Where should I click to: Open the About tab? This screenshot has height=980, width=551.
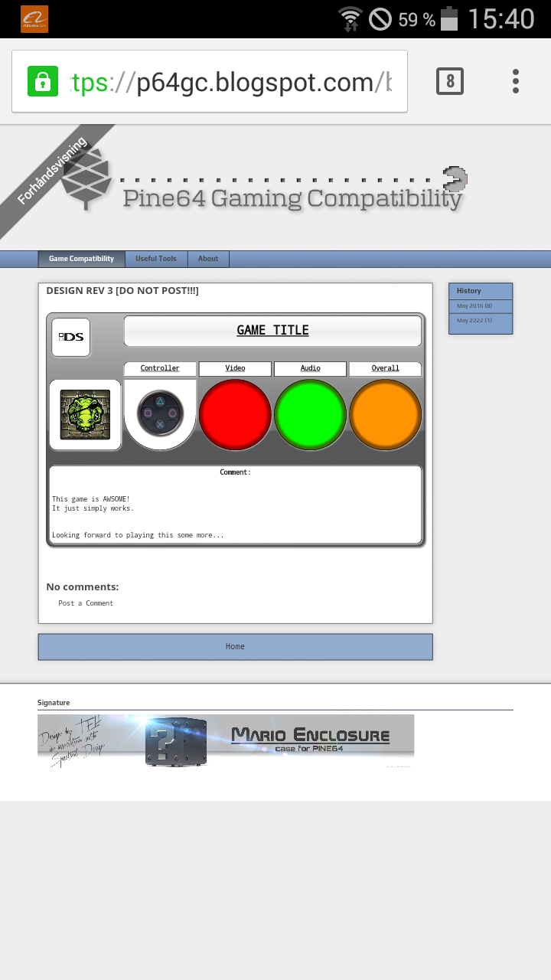tap(208, 259)
